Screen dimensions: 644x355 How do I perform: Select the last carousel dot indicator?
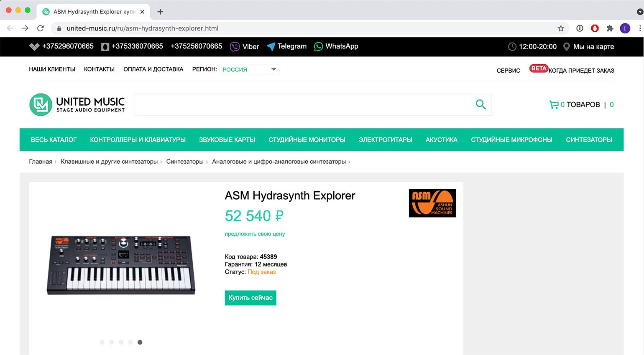tap(140, 342)
